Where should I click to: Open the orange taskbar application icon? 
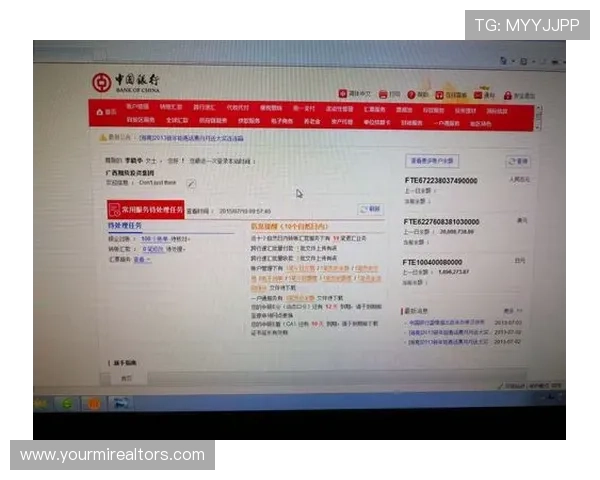[x=93, y=404]
